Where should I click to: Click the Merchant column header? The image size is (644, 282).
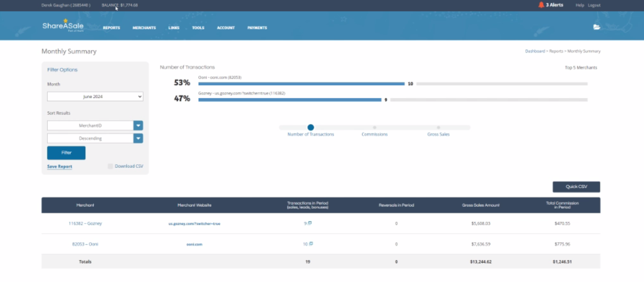point(85,205)
